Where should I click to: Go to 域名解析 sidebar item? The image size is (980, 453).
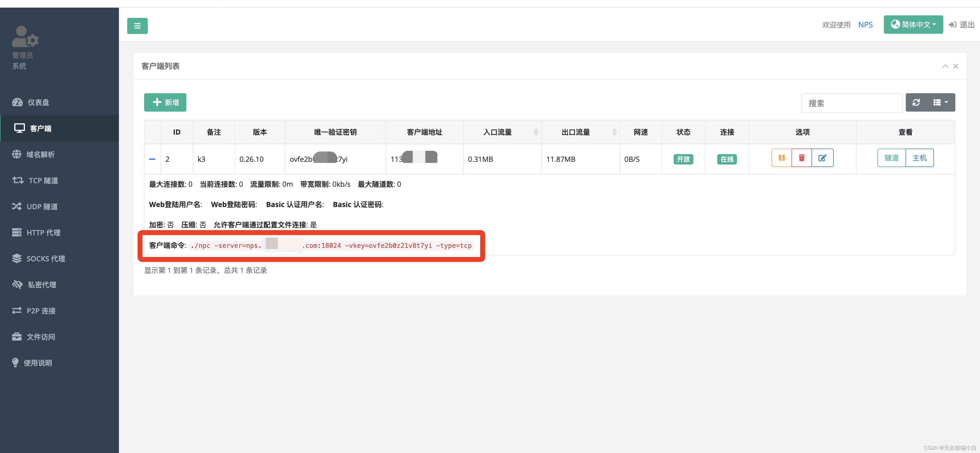[40, 155]
